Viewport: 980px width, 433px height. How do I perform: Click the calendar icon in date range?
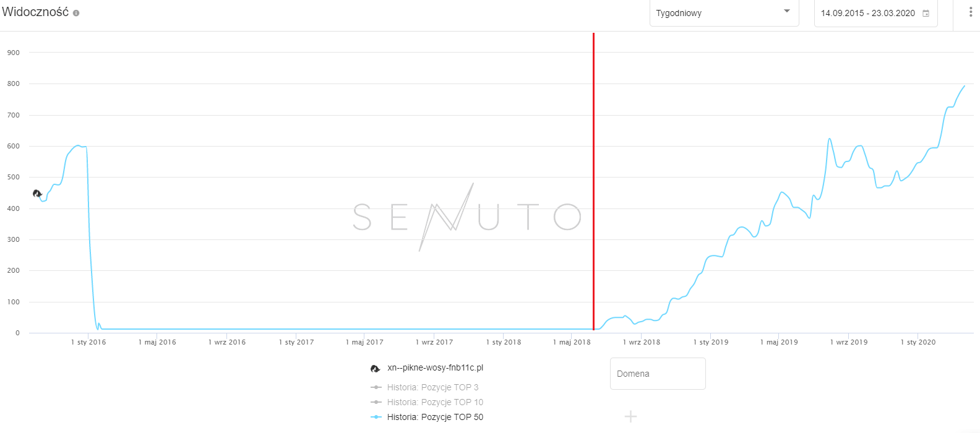(926, 13)
